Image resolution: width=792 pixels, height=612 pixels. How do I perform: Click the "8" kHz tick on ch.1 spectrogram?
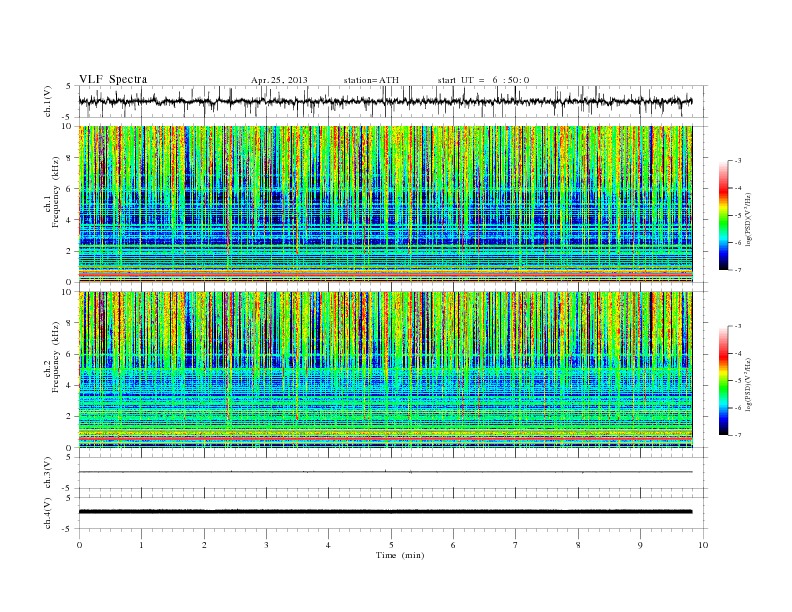click(x=69, y=158)
